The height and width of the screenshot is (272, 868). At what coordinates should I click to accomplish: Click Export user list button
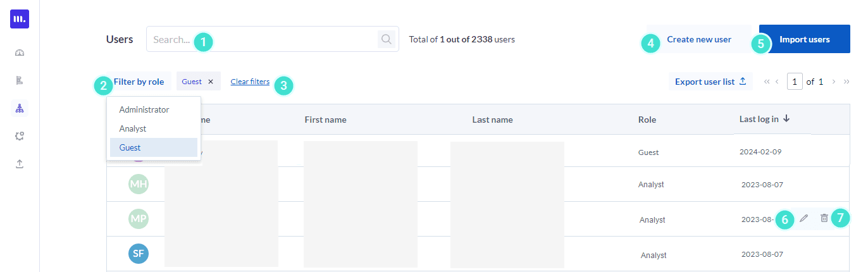[x=710, y=82]
